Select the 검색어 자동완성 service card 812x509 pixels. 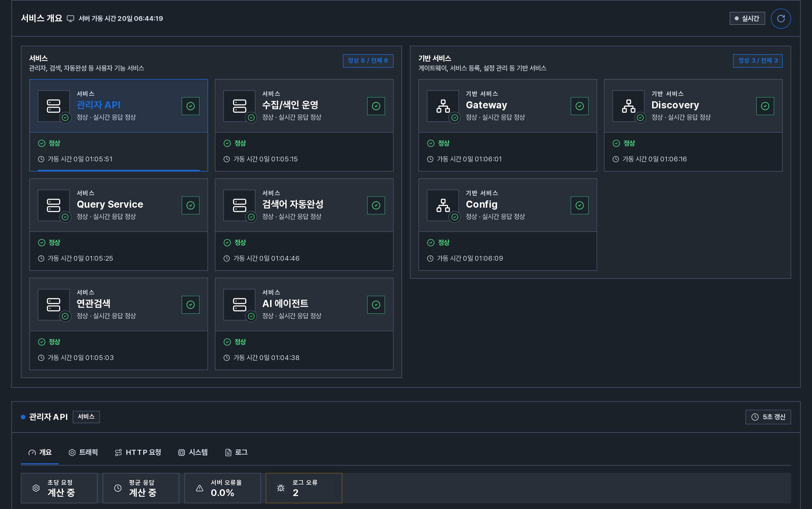pos(304,224)
